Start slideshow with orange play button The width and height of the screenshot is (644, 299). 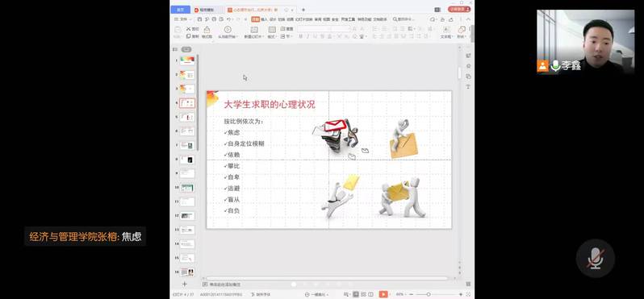tap(383, 294)
